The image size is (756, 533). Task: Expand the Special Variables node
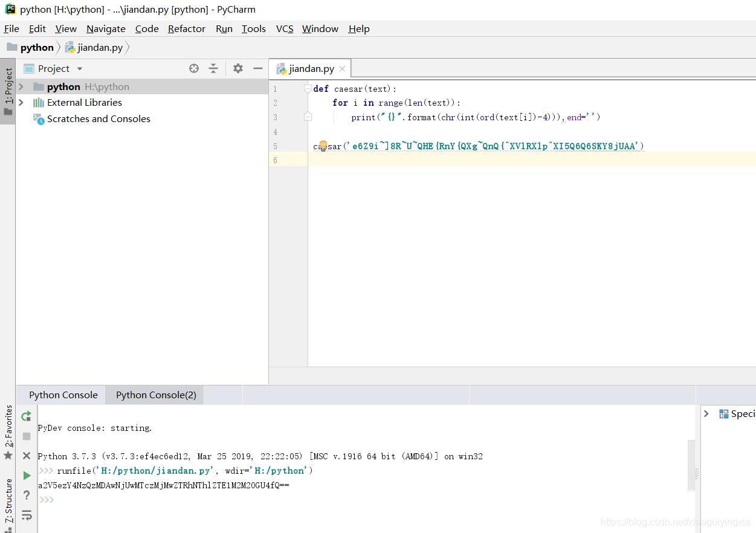click(x=706, y=413)
